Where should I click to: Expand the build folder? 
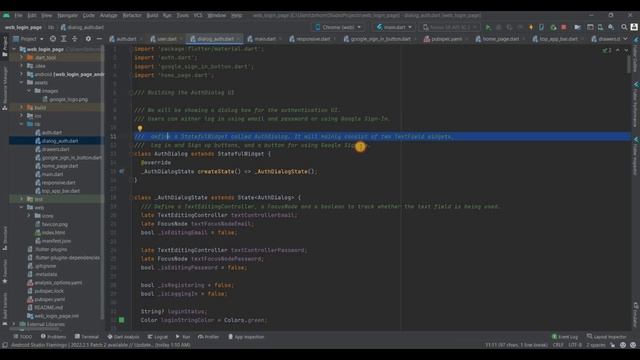pos(22,107)
